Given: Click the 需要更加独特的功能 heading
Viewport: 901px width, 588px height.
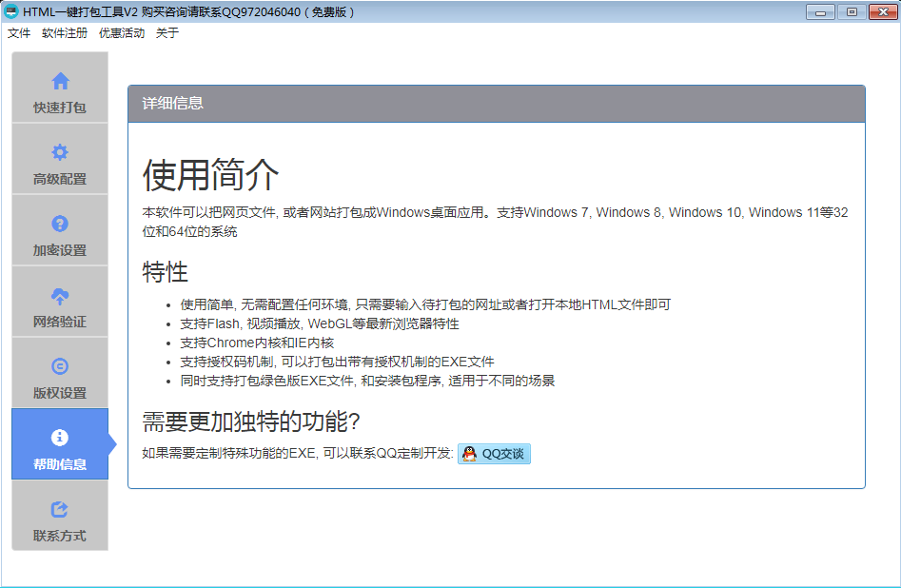Looking at the screenshot, I should click(x=251, y=421).
